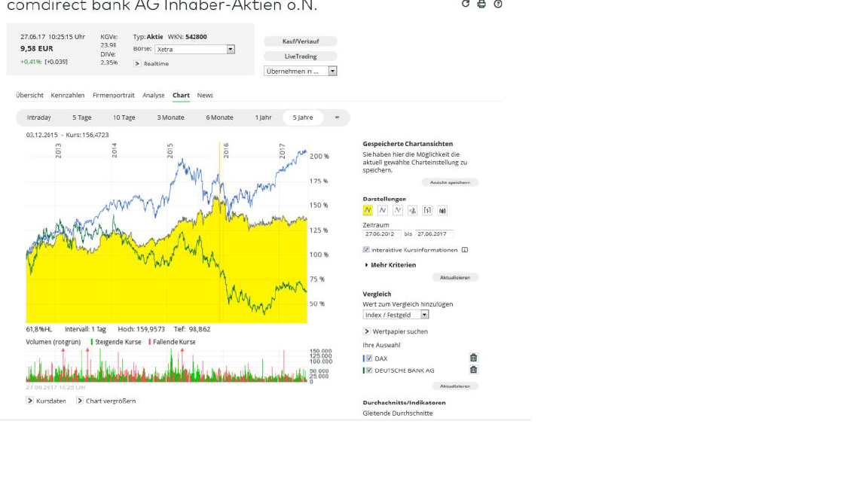This screenshot has width=868, height=488.
Task: Open the Übernehmen in dropdown
Action: (x=332, y=72)
